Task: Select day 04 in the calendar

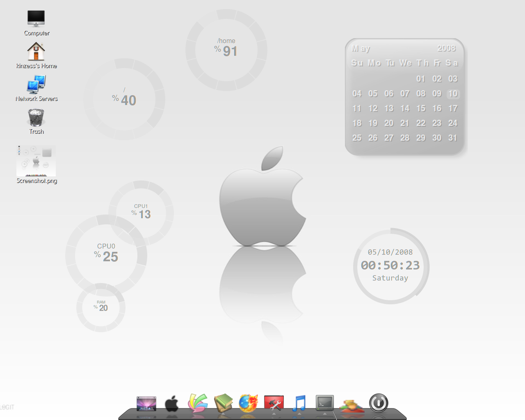Action: click(x=357, y=94)
